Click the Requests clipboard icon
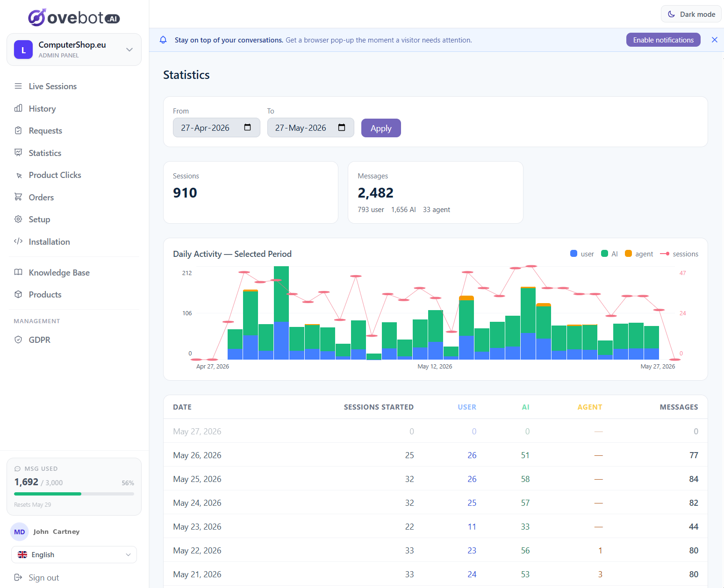This screenshot has height=588, width=724. point(18,130)
